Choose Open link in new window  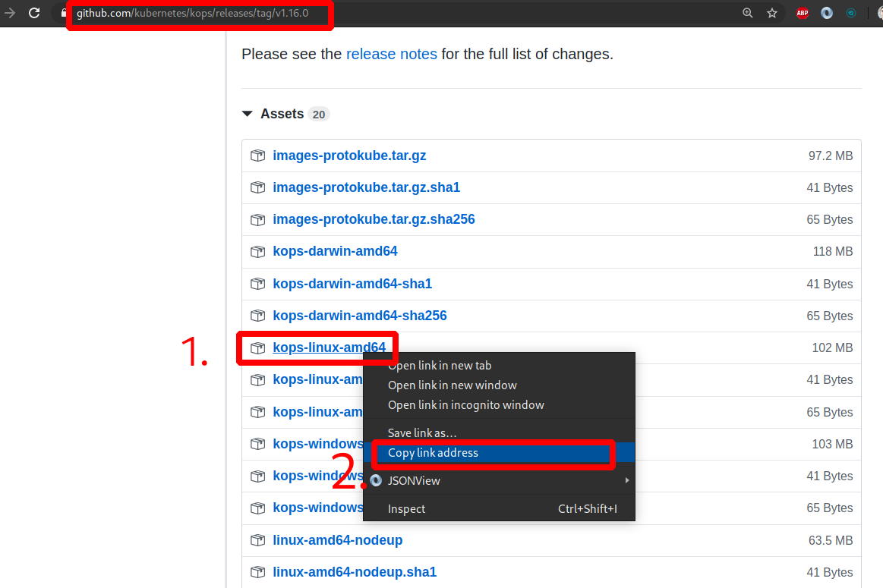click(x=499, y=385)
